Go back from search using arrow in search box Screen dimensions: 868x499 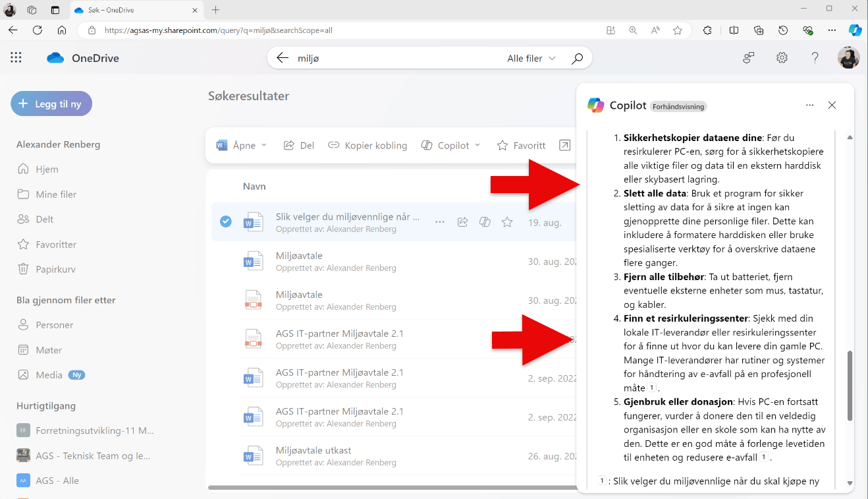pyautogui.click(x=283, y=58)
